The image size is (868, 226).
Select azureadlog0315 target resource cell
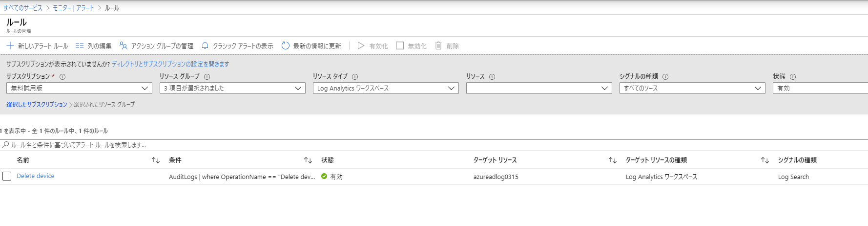(496, 177)
